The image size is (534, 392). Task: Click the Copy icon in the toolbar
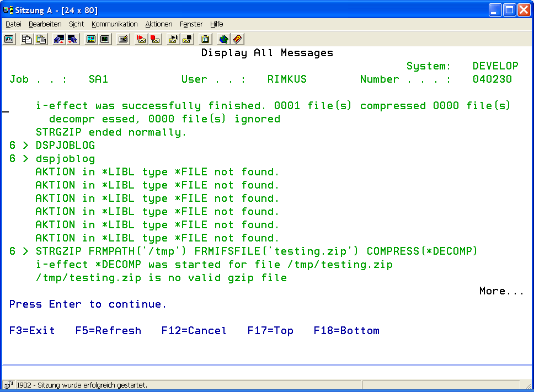pyautogui.click(x=27, y=39)
